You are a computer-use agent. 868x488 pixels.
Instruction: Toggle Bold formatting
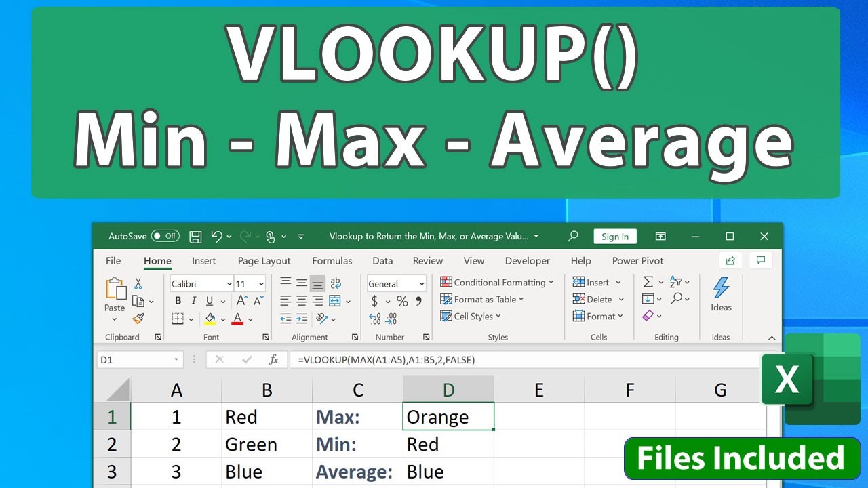coord(178,301)
